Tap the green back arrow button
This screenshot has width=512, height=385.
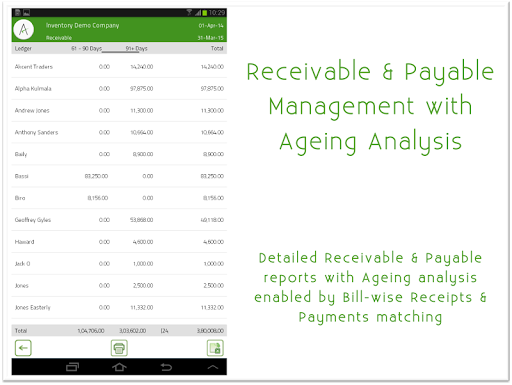tap(23, 348)
